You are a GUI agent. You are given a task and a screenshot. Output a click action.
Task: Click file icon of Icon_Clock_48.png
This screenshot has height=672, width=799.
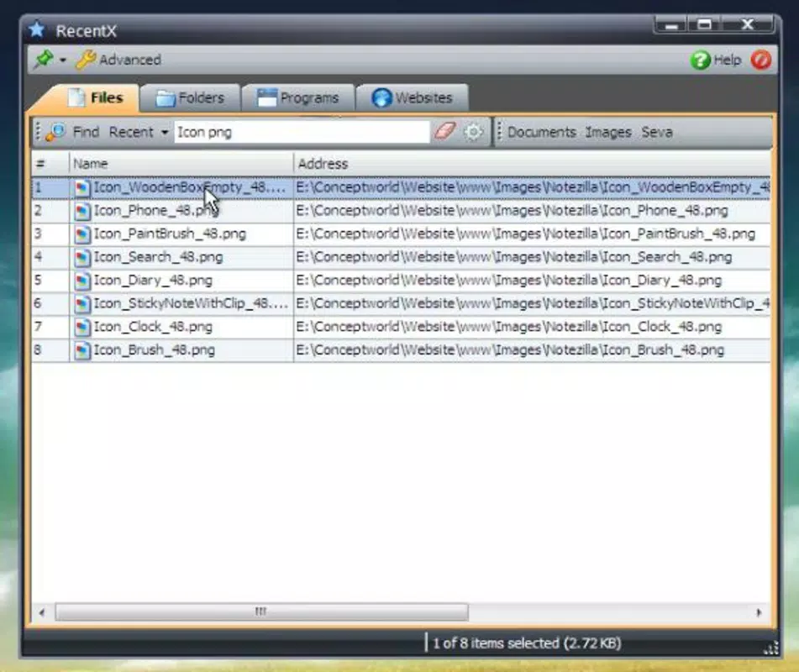82,327
